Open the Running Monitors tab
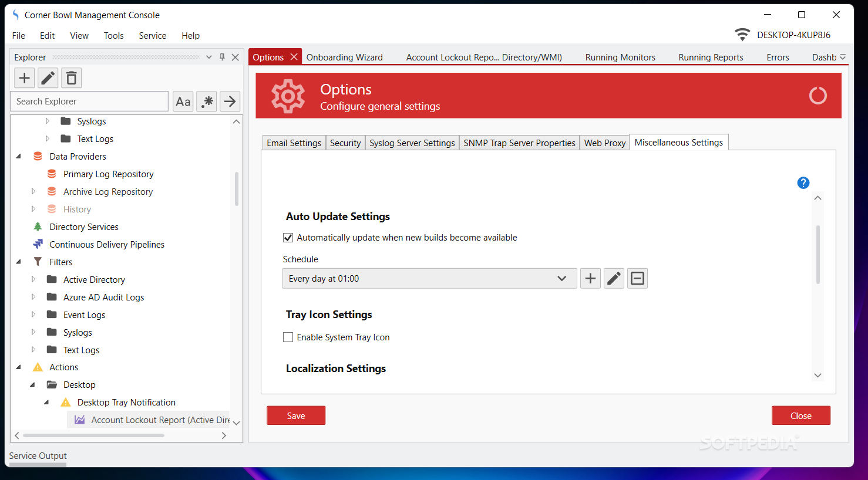 click(x=620, y=57)
